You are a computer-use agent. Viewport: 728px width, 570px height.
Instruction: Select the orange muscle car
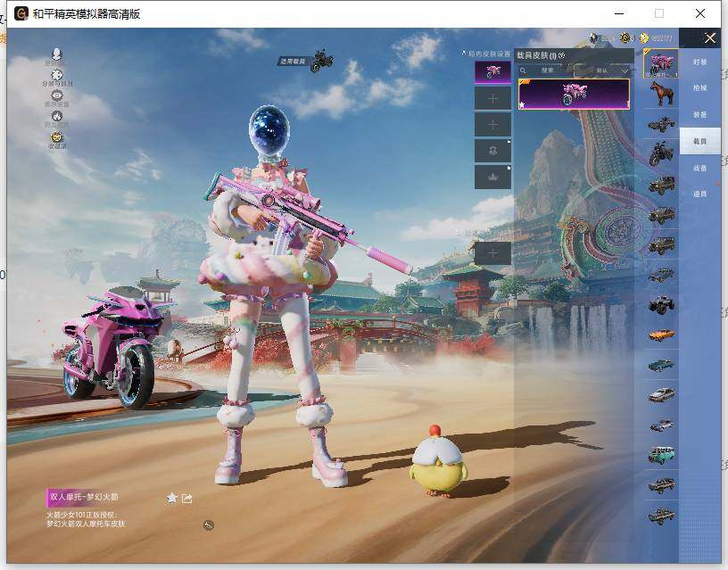[x=661, y=335]
